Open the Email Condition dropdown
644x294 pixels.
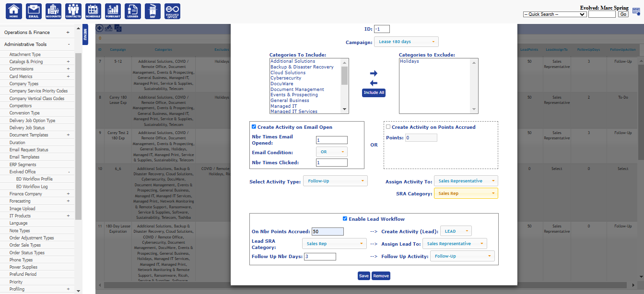click(x=332, y=152)
